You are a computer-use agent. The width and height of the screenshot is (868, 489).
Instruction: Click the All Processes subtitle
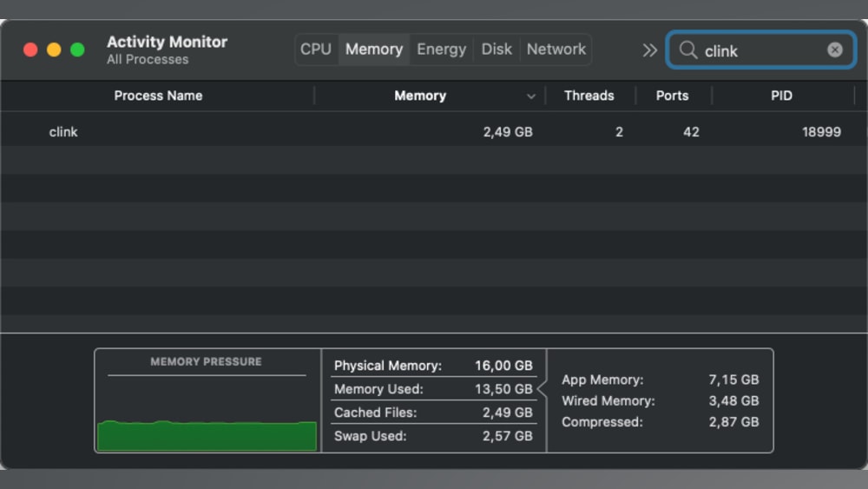(148, 59)
